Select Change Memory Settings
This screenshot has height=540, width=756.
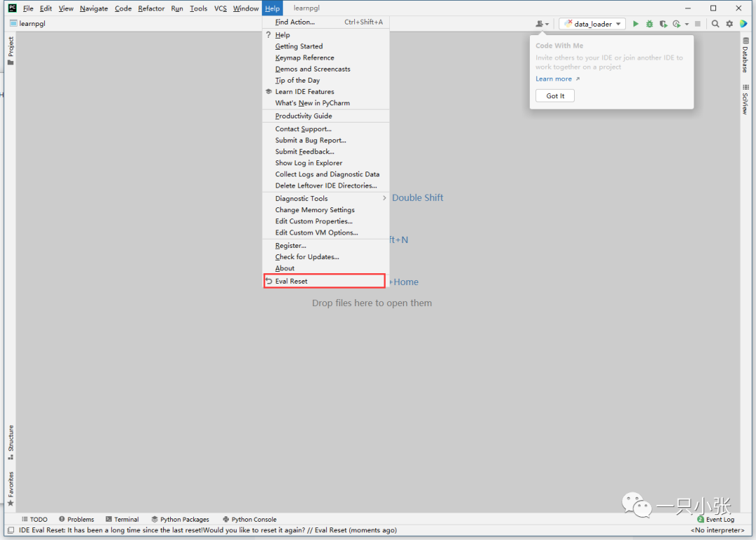pos(326,210)
